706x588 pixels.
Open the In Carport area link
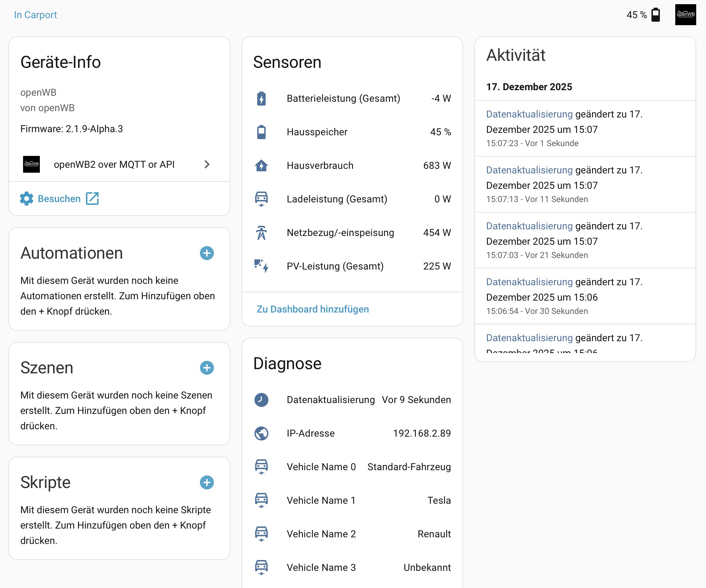coord(35,15)
